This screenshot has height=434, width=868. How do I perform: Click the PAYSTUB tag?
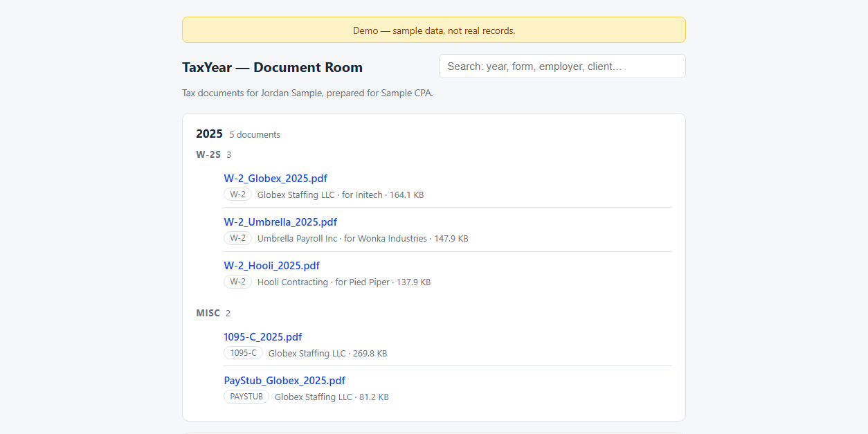pos(246,397)
